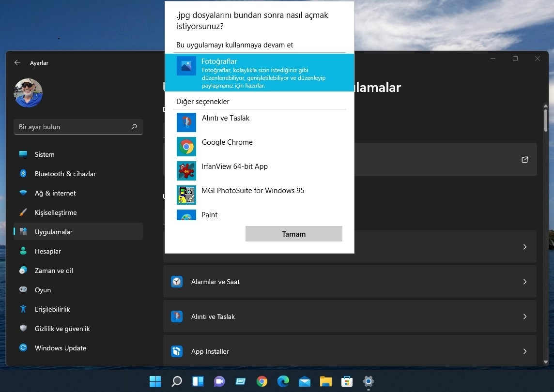Select Fotoğraflar app icon in dialog
The width and height of the screenshot is (554, 392).
pyautogui.click(x=186, y=66)
